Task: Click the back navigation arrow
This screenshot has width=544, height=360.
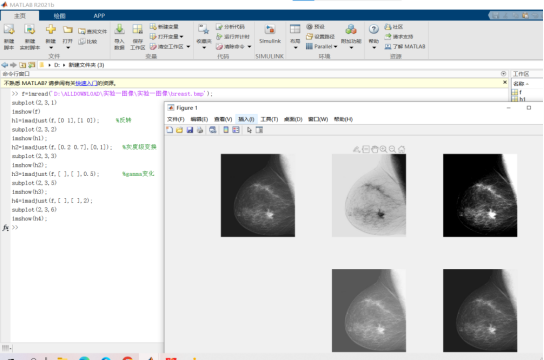Action: pos(5,65)
